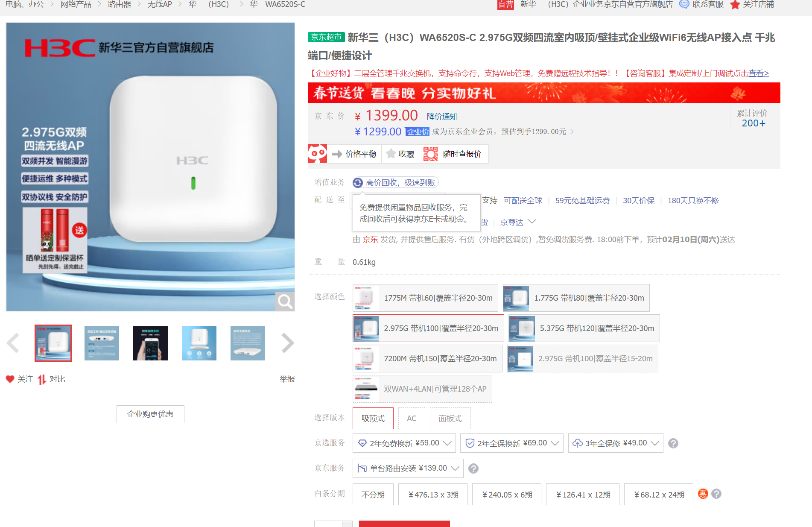This screenshot has height=527, width=812.
Task: Open 华三（H3C） breadcrumb brand
Action: point(210,4)
